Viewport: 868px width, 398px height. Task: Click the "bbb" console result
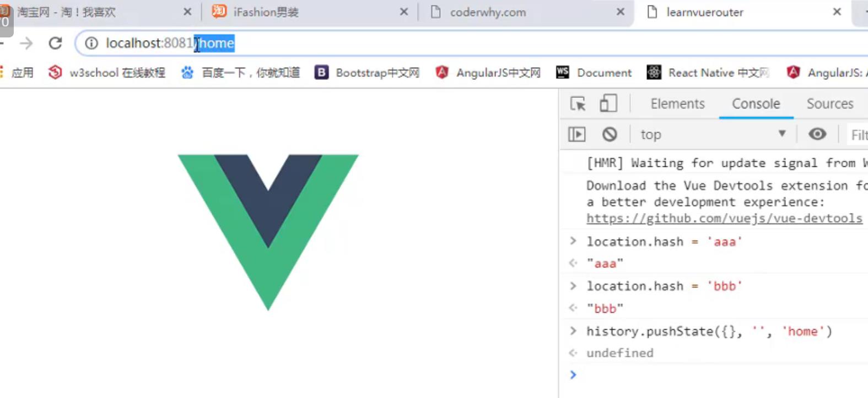click(605, 308)
